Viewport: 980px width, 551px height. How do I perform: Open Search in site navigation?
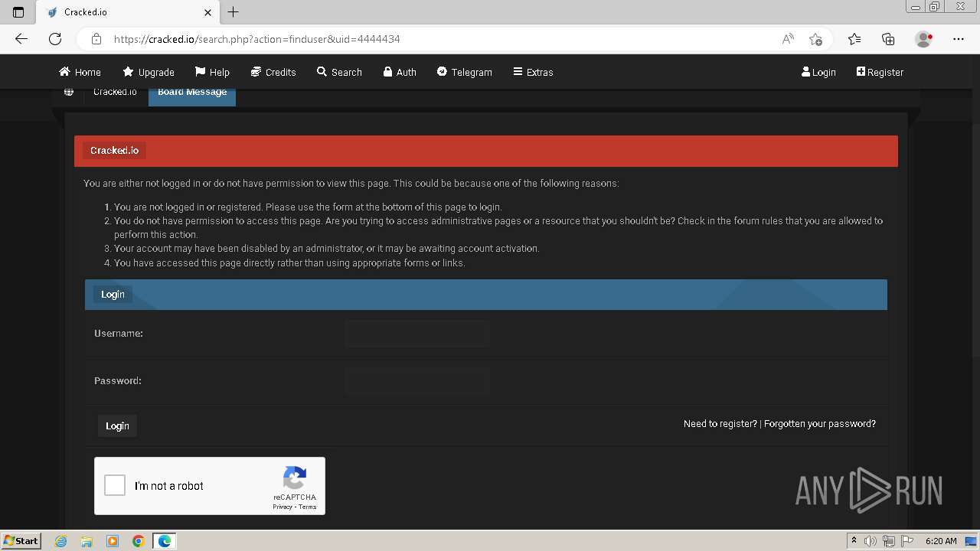(x=339, y=72)
